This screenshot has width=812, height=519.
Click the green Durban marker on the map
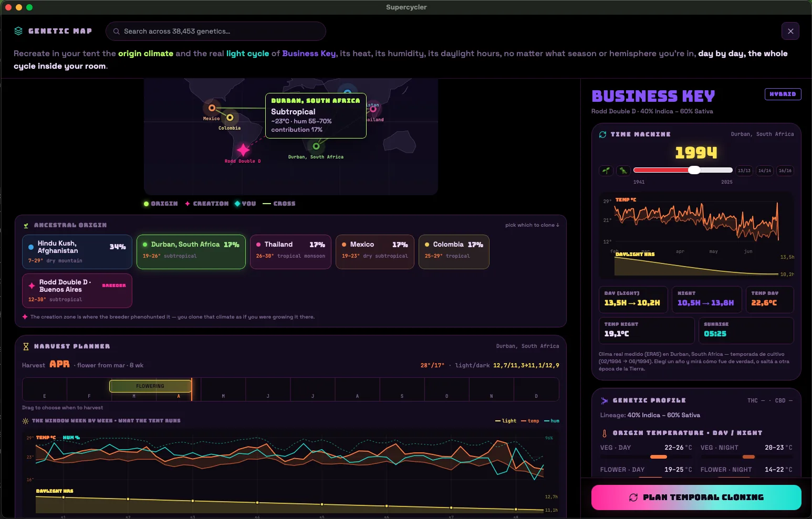(x=316, y=146)
